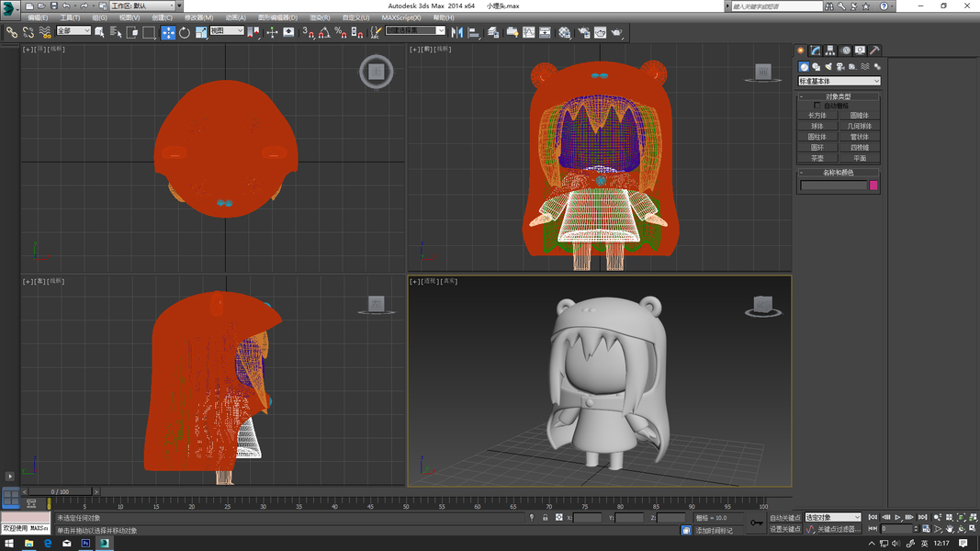The width and height of the screenshot is (980, 551).
Task: Enable the 自动栅格 checkbox
Action: point(817,106)
